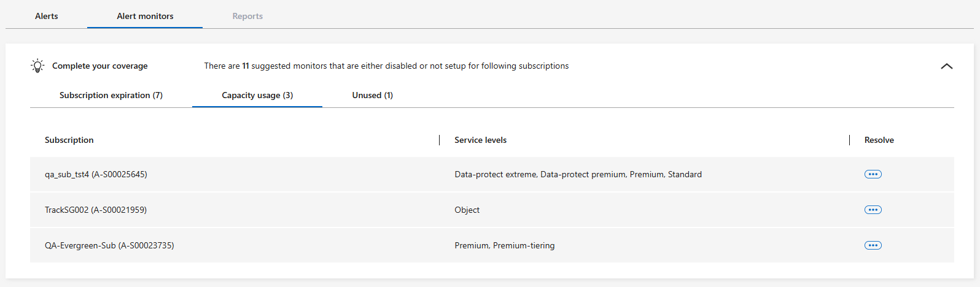The width and height of the screenshot is (980, 287).
Task: Open resolve options for qa_sub_tst4
Action: coord(873,174)
